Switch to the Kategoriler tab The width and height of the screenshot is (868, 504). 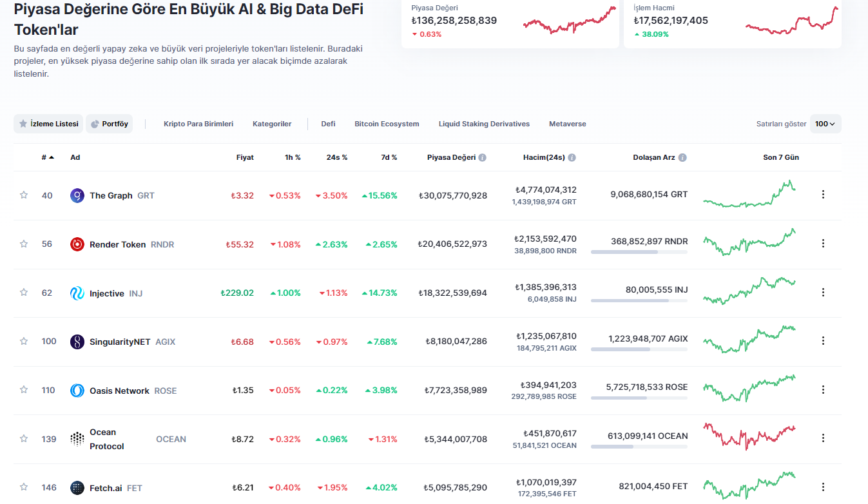(272, 124)
